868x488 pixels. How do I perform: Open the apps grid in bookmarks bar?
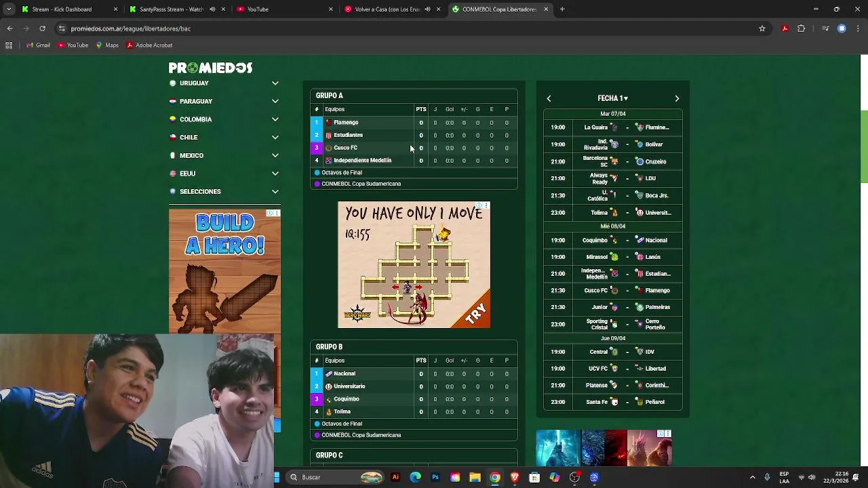pyautogui.click(x=9, y=45)
